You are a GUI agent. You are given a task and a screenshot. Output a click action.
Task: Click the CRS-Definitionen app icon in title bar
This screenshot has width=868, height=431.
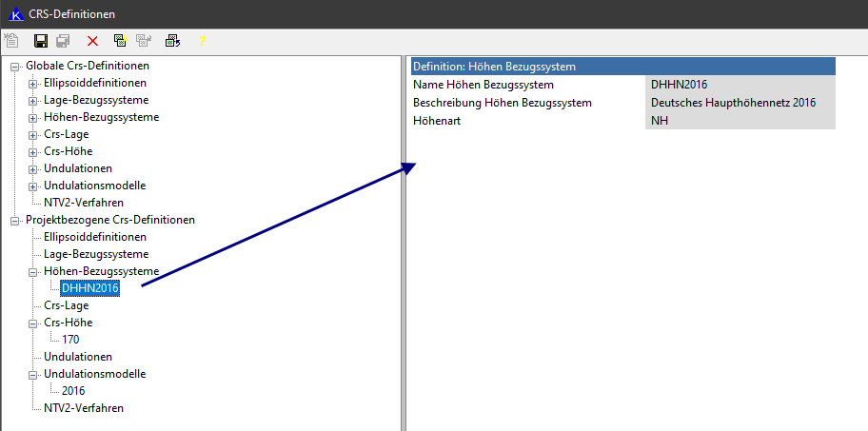pos(14,13)
